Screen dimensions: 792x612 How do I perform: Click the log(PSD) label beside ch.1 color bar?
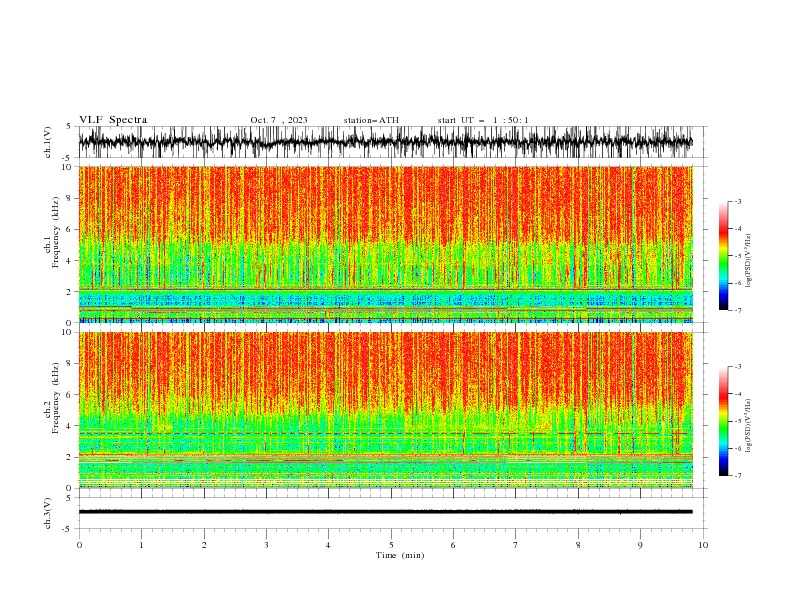coord(748,261)
